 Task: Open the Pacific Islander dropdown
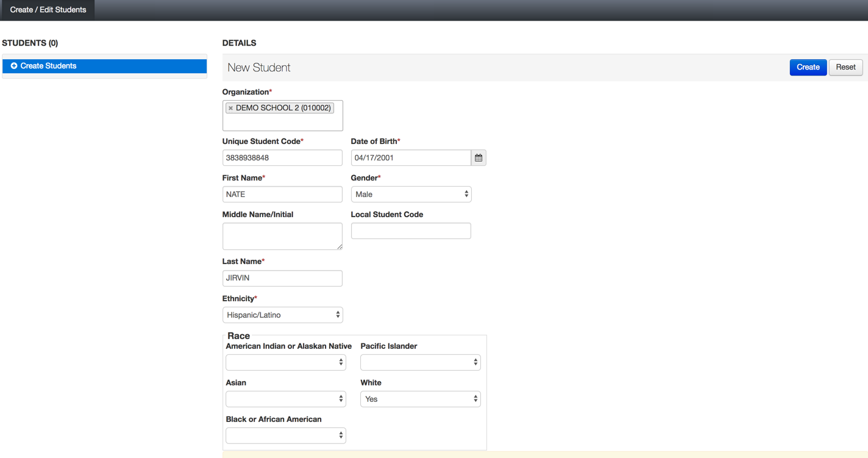420,362
